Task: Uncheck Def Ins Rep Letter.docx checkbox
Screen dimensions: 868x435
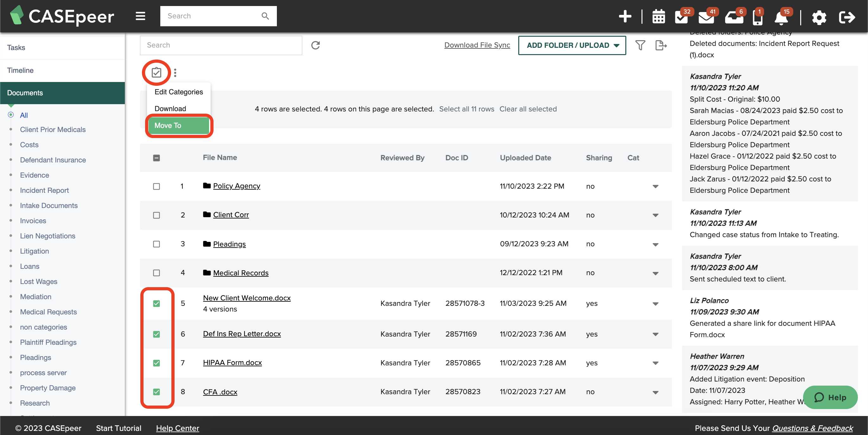Action: point(156,334)
